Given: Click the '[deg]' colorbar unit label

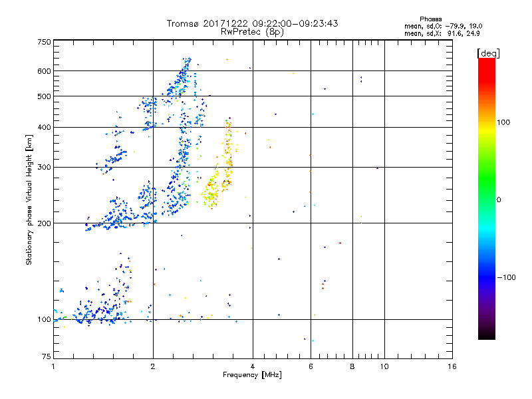Looking at the screenshot, I should point(488,53).
